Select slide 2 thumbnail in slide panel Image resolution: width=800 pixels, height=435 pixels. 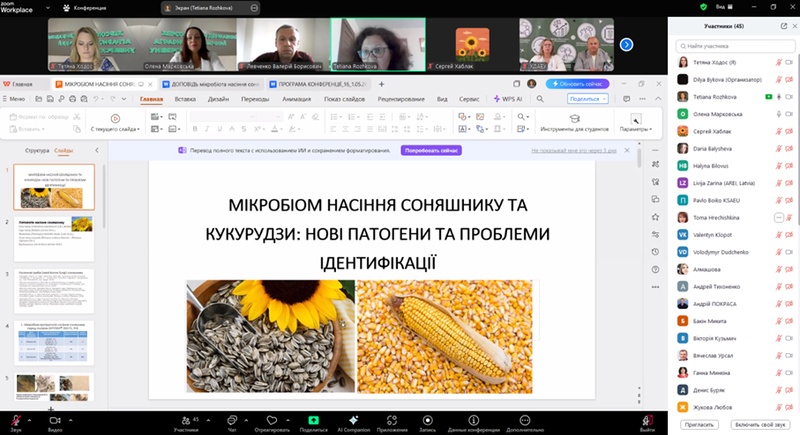point(54,239)
